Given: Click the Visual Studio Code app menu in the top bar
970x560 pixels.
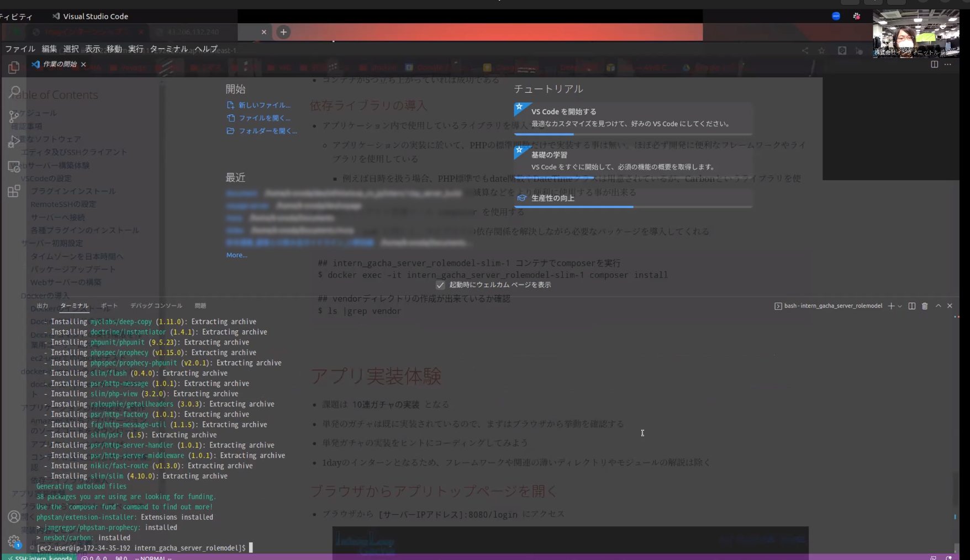Looking at the screenshot, I should [x=90, y=17].
